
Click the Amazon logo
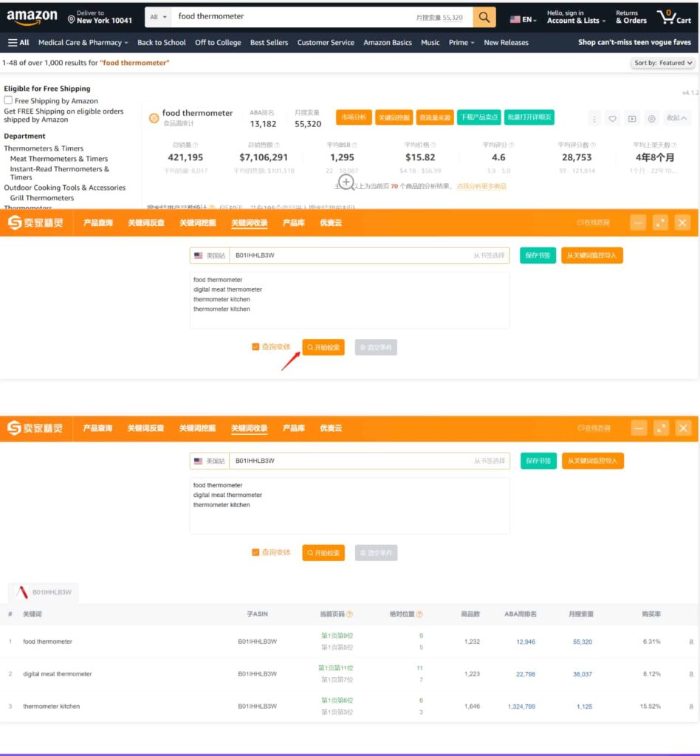pos(32,18)
